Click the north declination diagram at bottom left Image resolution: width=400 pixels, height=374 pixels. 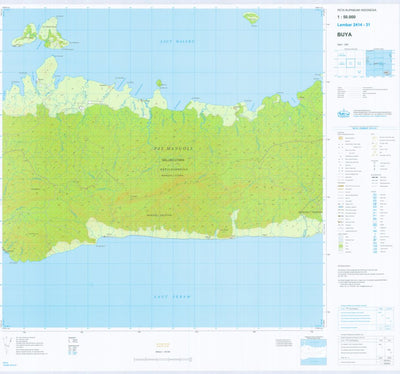click(8, 346)
